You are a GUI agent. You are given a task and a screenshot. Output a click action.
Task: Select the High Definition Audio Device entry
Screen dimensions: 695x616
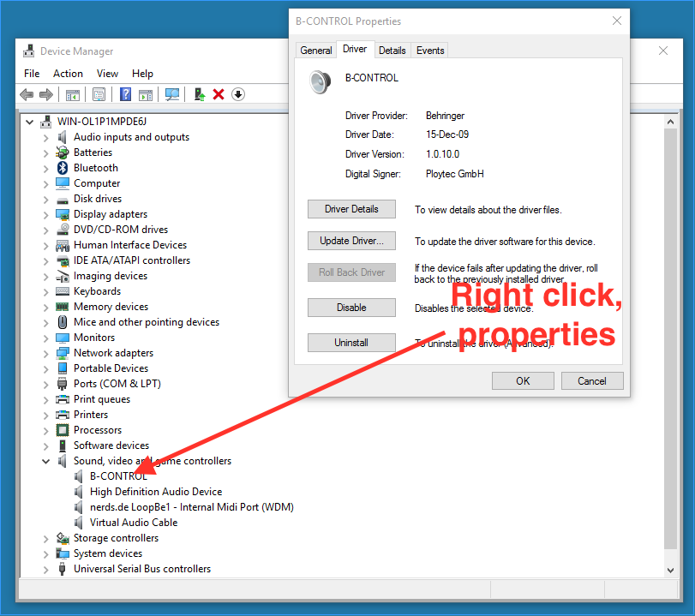click(156, 492)
